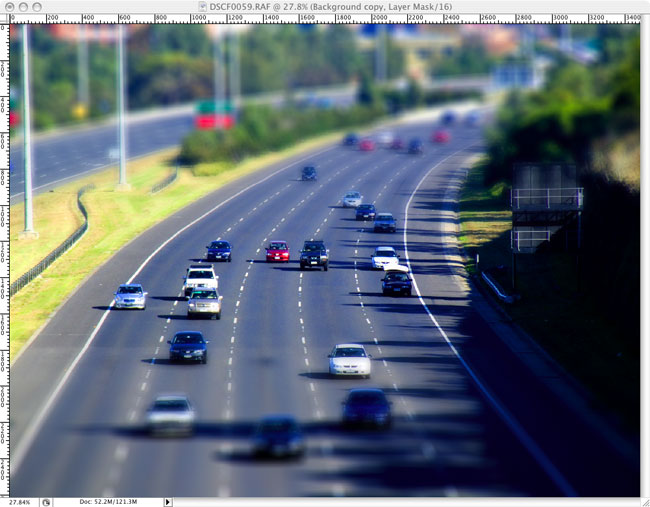
Task: Click the horizontal scrollbar track
Action: [400, 502]
